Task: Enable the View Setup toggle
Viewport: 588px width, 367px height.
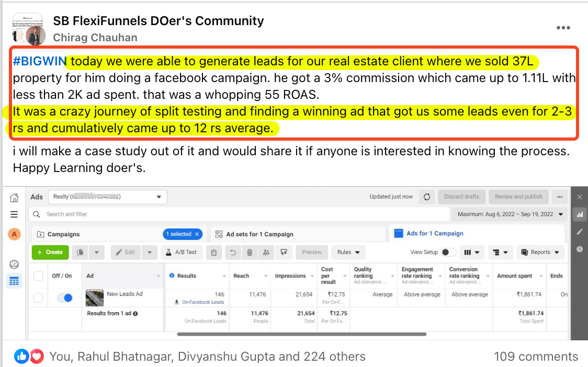Action: point(448,252)
